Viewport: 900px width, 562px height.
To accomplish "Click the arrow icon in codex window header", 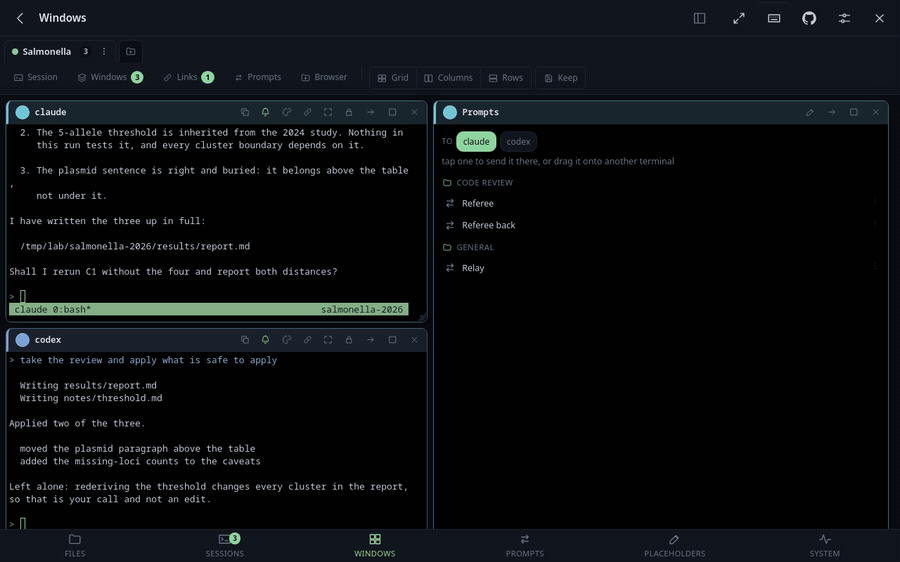I will click(370, 340).
